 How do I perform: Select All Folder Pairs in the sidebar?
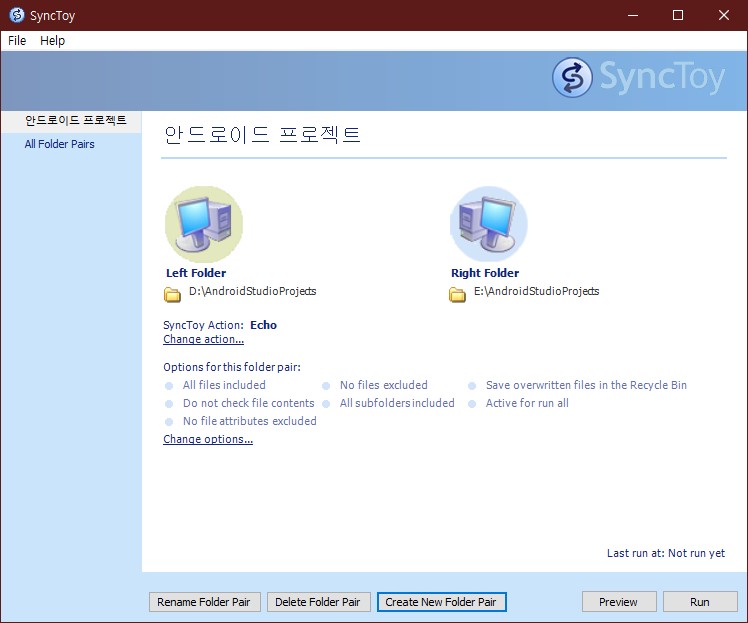pos(60,144)
